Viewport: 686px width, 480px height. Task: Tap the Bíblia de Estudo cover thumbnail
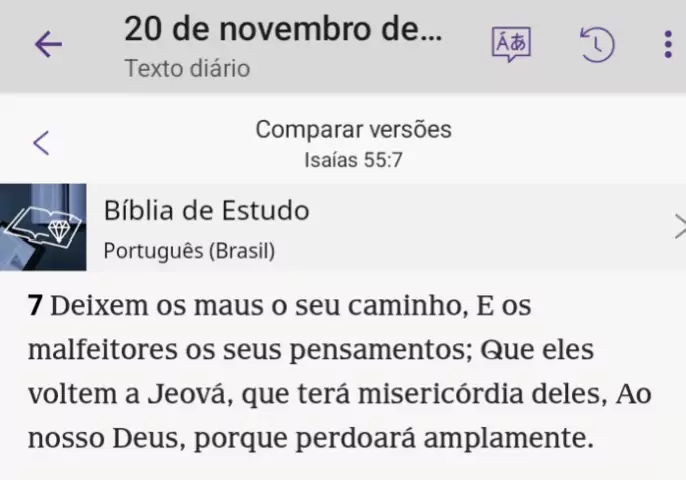point(43,227)
